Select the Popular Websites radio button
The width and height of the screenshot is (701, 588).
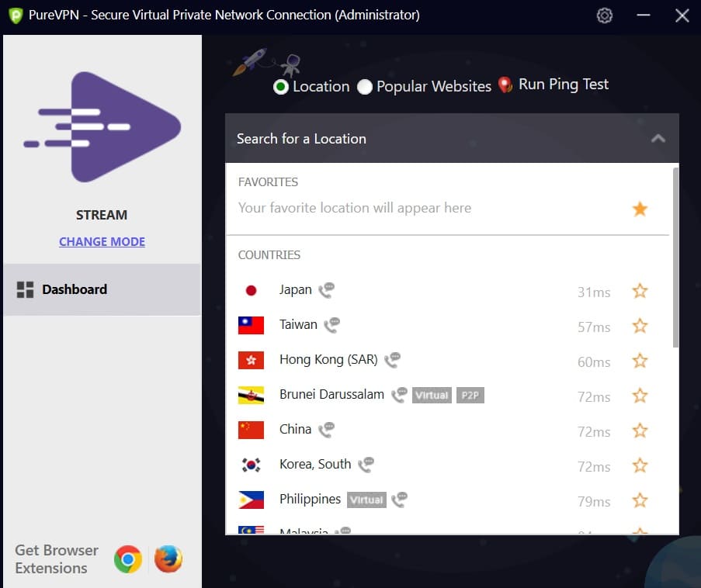tap(364, 87)
